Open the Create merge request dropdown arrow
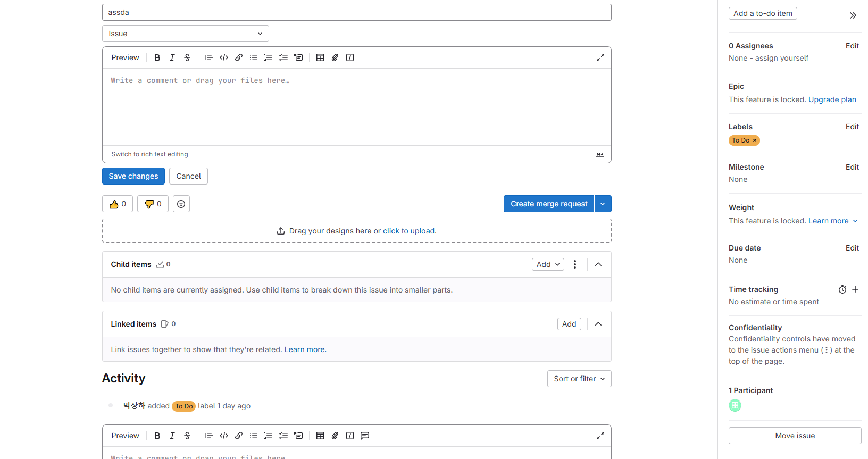 603,204
